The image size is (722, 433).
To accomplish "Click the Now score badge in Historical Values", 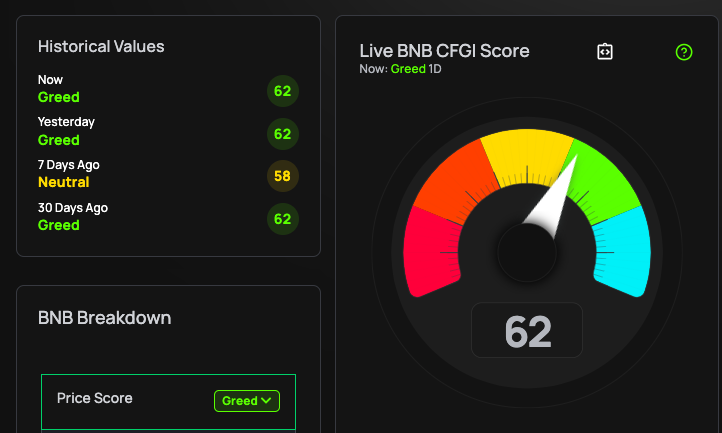I will (283, 92).
